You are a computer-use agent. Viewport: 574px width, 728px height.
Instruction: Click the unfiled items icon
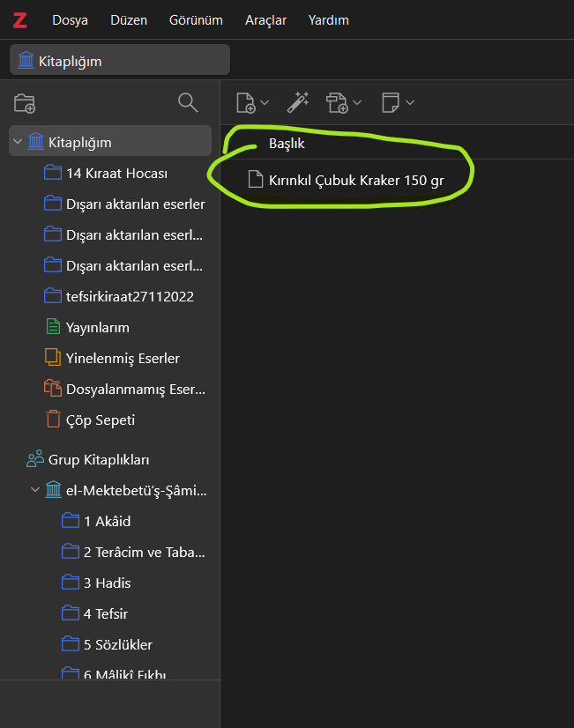point(53,388)
